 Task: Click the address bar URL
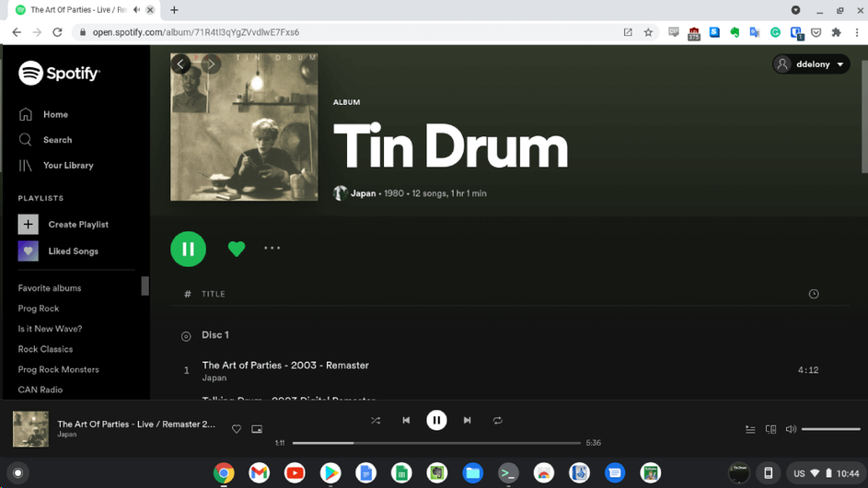click(x=196, y=32)
